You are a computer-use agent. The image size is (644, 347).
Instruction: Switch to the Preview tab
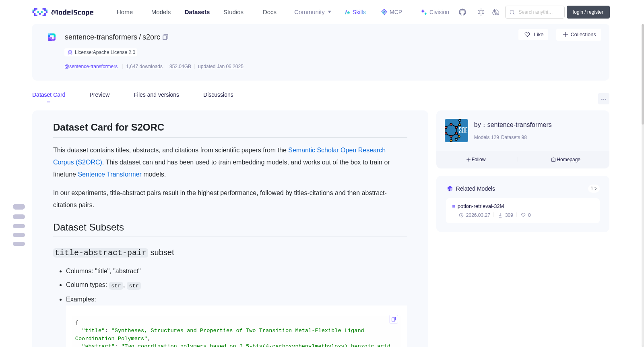(x=99, y=95)
